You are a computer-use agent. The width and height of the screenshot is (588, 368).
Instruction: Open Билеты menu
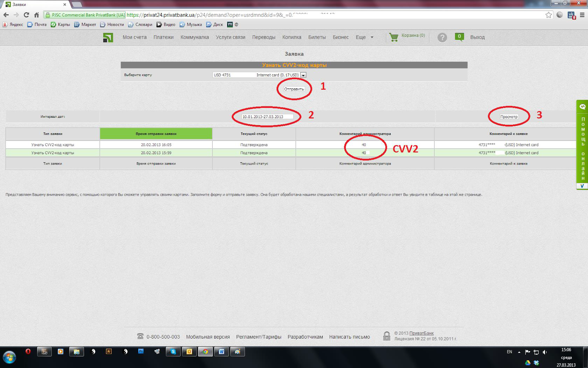tap(317, 37)
